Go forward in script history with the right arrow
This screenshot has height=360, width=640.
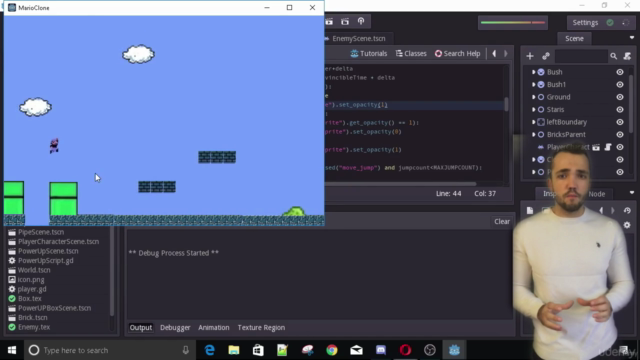(506, 53)
